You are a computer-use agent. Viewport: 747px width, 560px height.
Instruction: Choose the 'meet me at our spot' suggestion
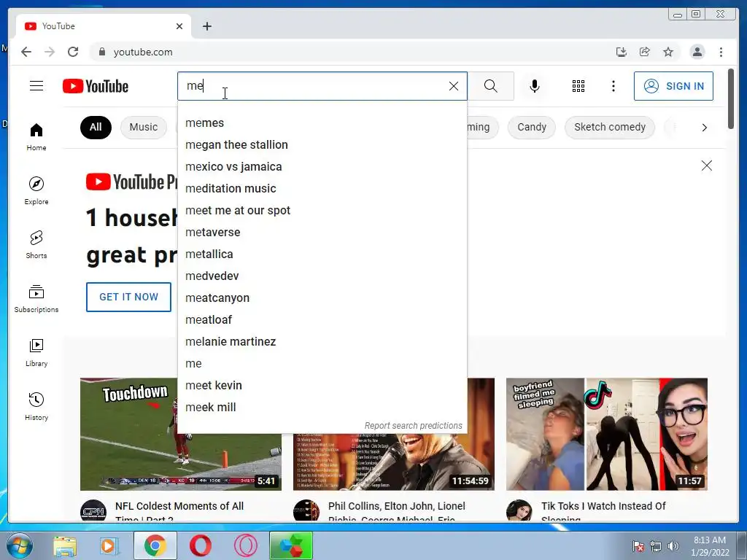pyautogui.click(x=322, y=211)
